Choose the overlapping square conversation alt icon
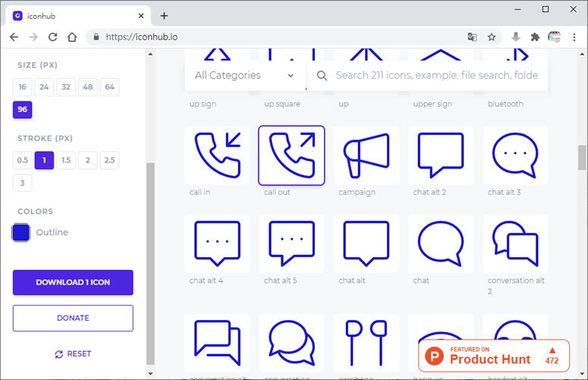This screenshot has width=588, height=380. pyautogui.click(x=217, y=343)
